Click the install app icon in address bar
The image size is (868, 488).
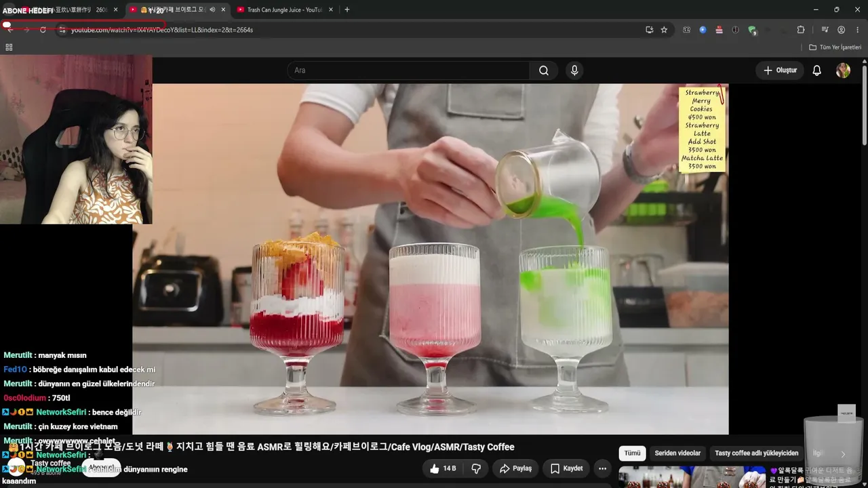point(649,30)
